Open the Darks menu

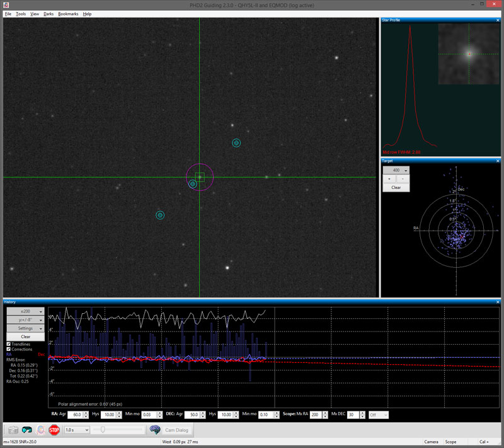pyautogui.click(x=49, y=13)
